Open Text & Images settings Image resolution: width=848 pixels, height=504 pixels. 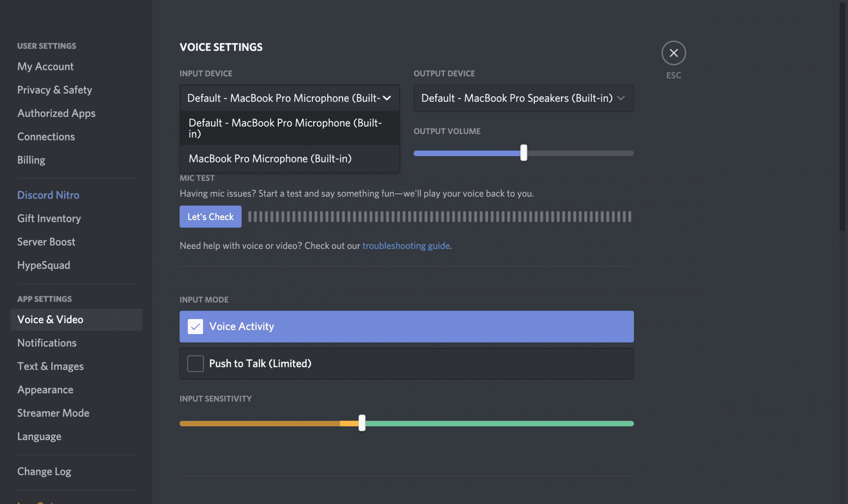coord(50,366)
